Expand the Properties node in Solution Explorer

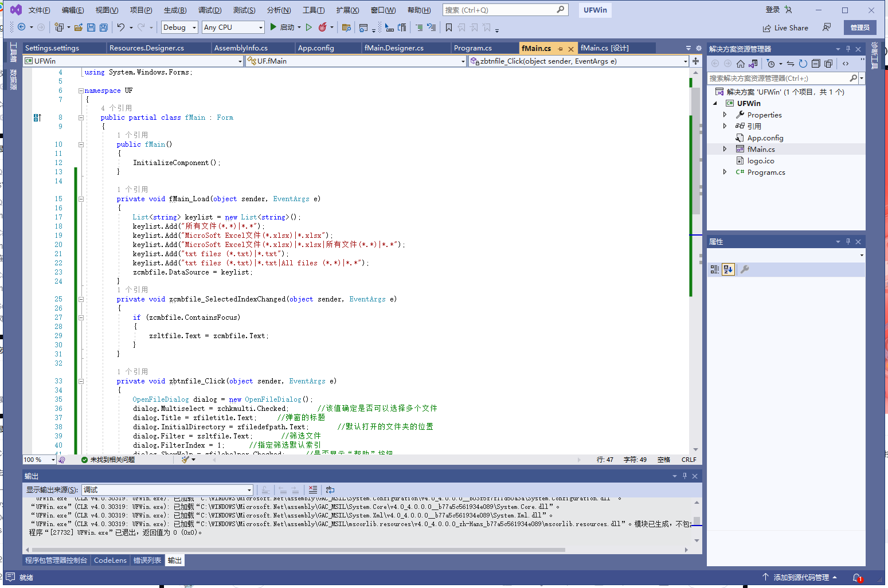pos(725,115)
